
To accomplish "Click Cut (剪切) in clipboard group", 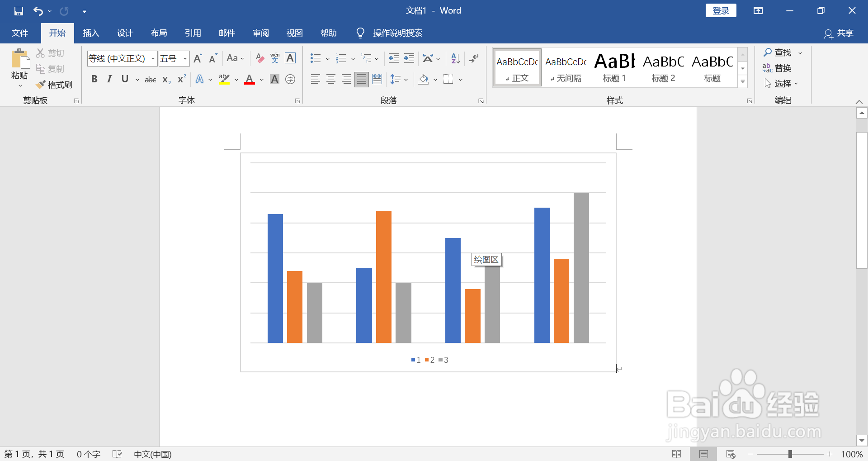I will 50,53.
